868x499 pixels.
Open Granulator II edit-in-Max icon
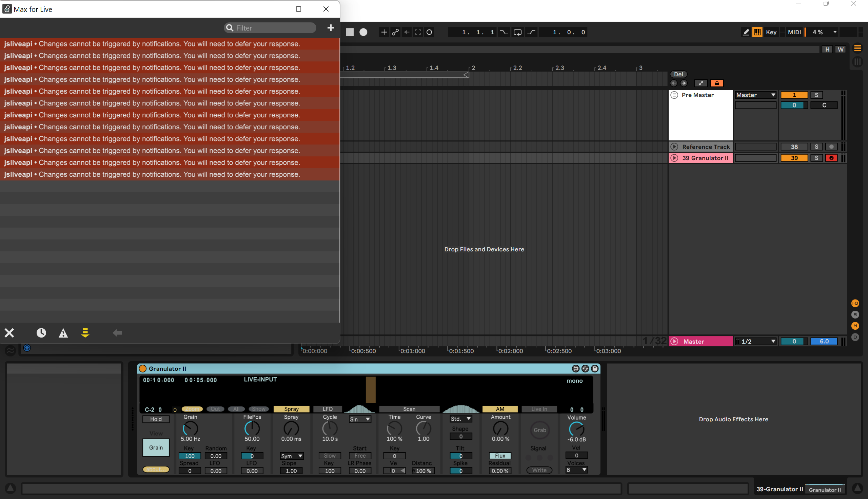click(x=575, y=369)
